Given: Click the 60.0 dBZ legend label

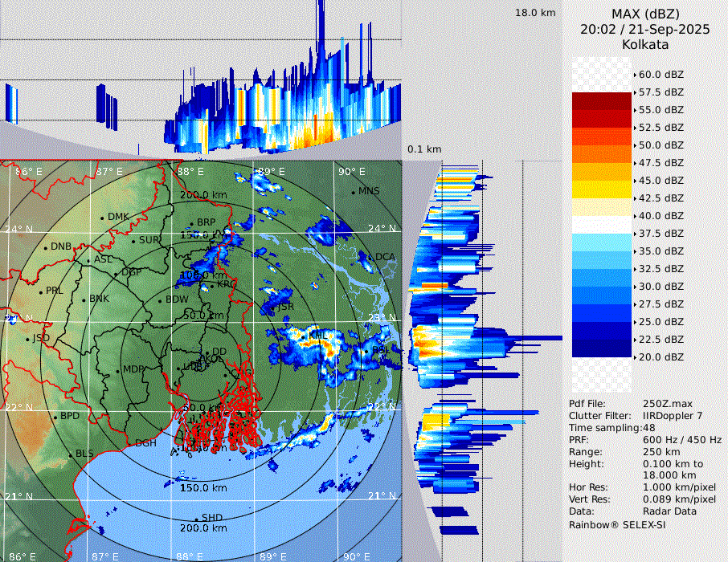Looking at the screenshot, I should [661, 74].
